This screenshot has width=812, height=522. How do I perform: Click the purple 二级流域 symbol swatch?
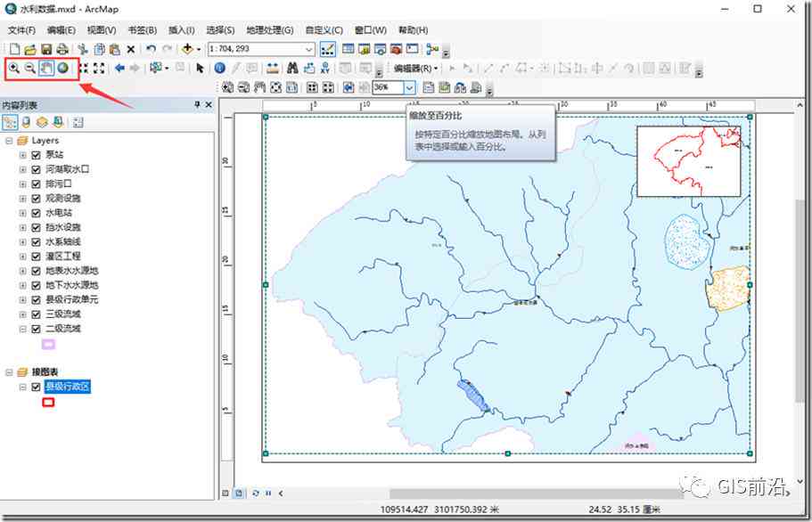click(48, 344)
